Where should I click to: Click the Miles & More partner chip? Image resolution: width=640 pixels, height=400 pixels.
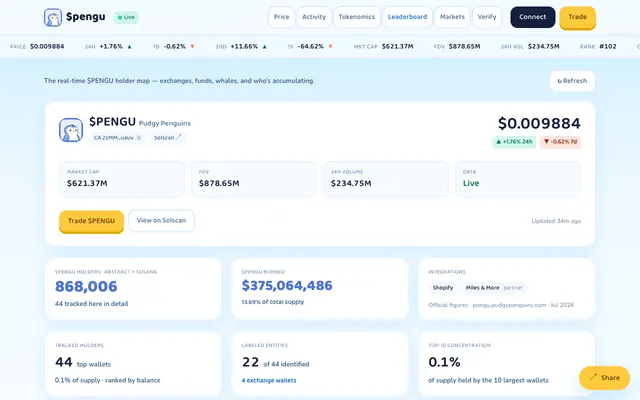tap(494, 288)
